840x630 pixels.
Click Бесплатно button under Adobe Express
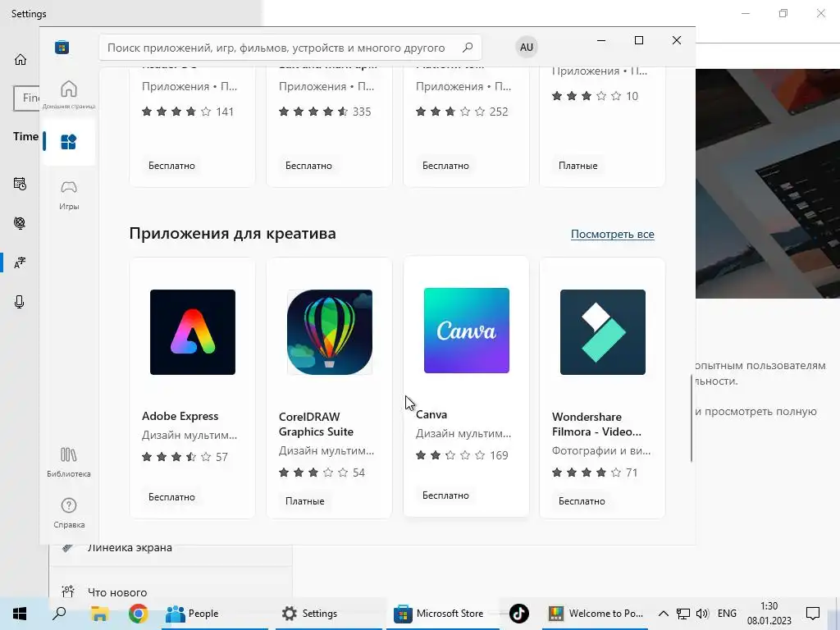171,497
